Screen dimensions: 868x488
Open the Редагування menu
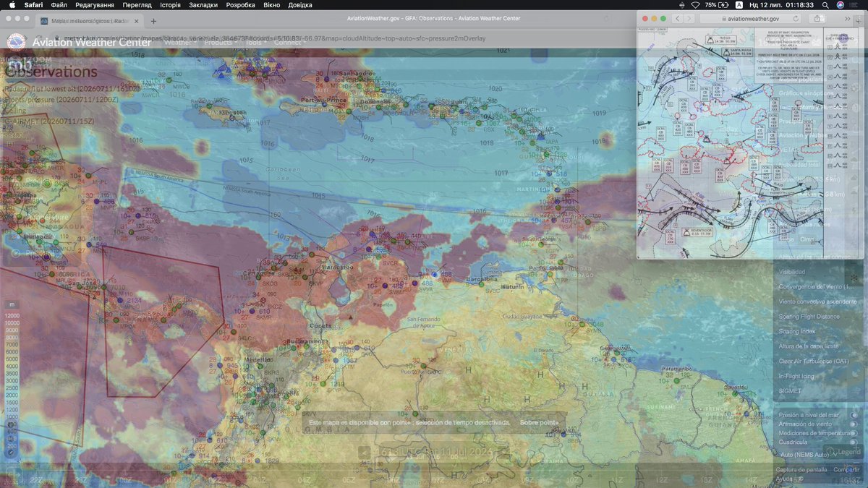tap(94, 4)
